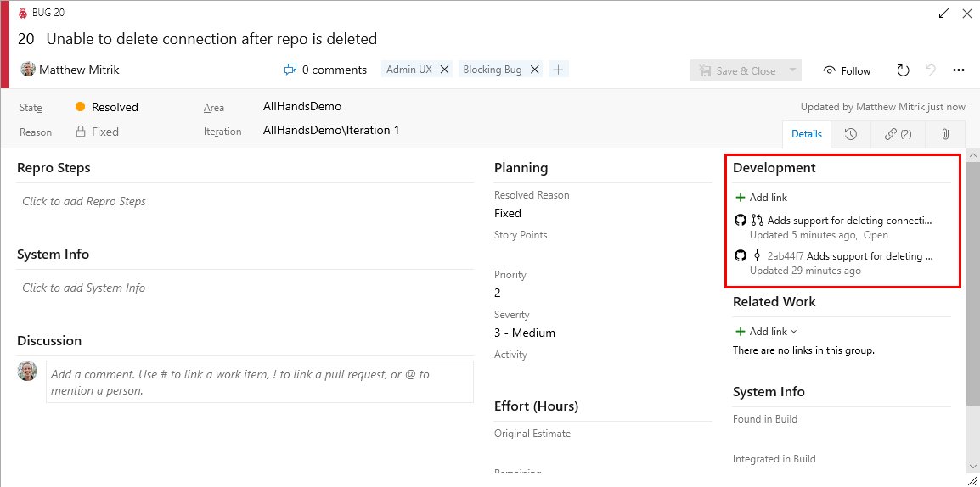Refresh the work item
This screenshot has height=487, width=980.
pos(903,70)
